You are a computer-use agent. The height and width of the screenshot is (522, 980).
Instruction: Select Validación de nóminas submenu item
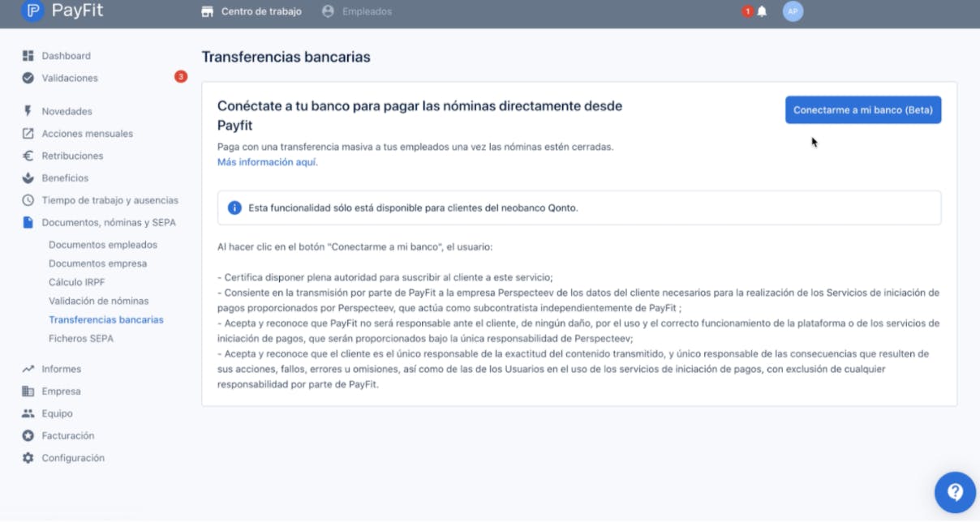click(99, 301)
